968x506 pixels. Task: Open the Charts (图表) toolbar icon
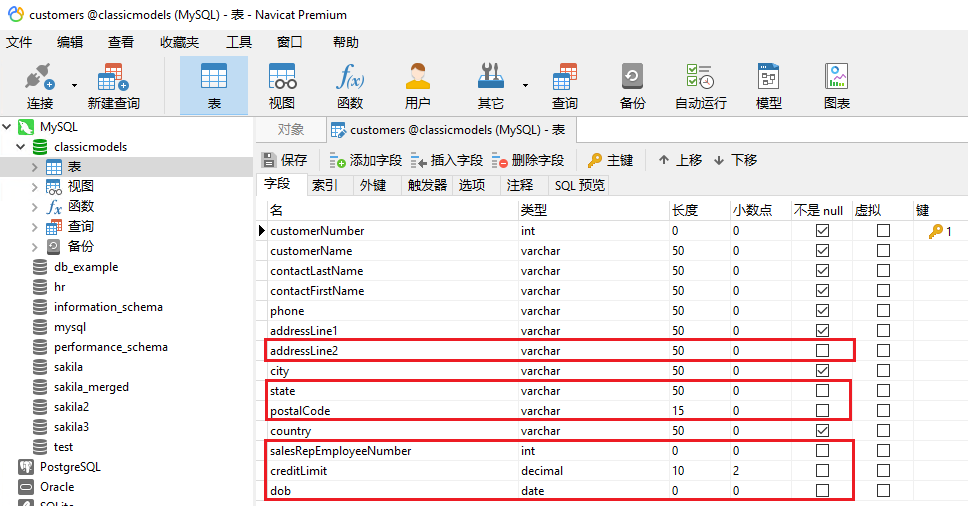[x=837, y=86]
